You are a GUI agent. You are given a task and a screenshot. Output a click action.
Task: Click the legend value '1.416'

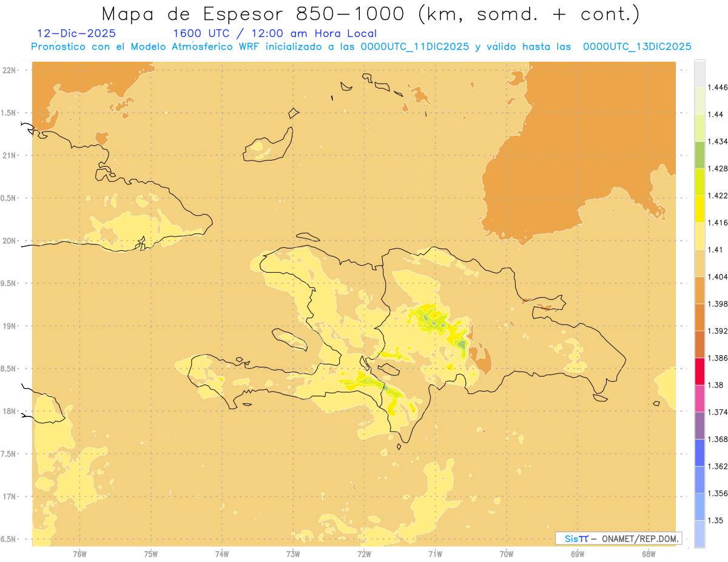[718, 222]
